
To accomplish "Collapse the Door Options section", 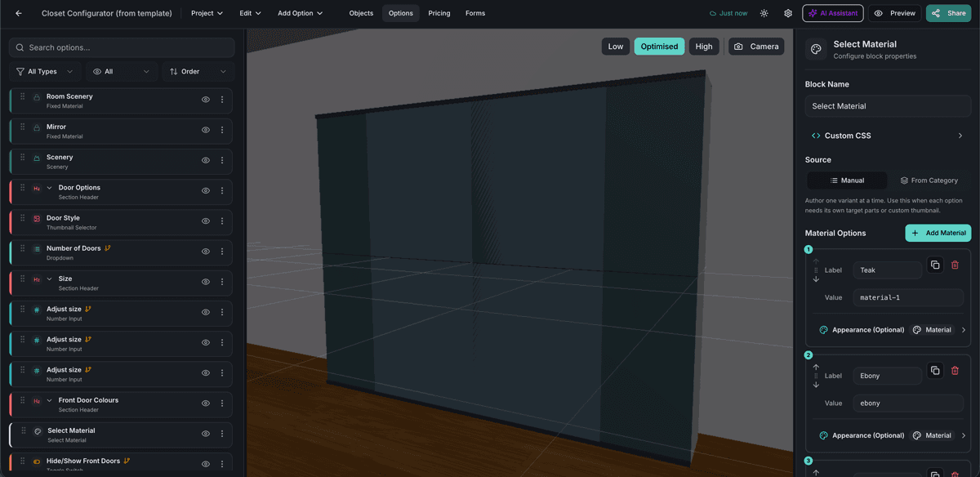I will pyautogui.click(x=50, y=188).
